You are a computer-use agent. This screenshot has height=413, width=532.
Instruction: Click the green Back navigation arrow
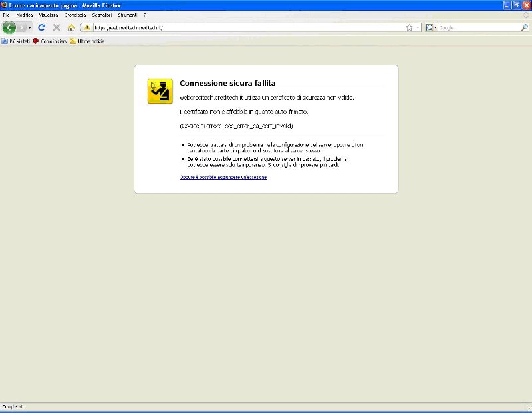click(9, 27)
